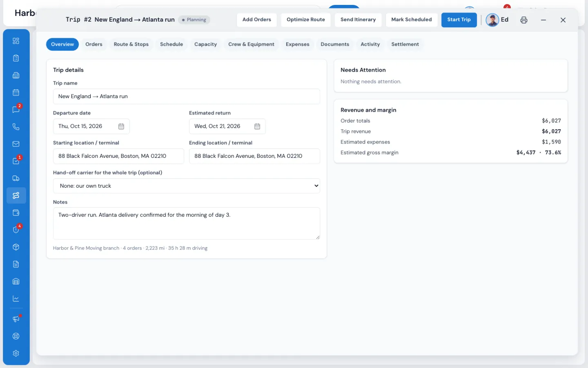Viewport: 588px width, 368px height.
Task: Open the departure date calendar picker
Action: pos(121,126)
